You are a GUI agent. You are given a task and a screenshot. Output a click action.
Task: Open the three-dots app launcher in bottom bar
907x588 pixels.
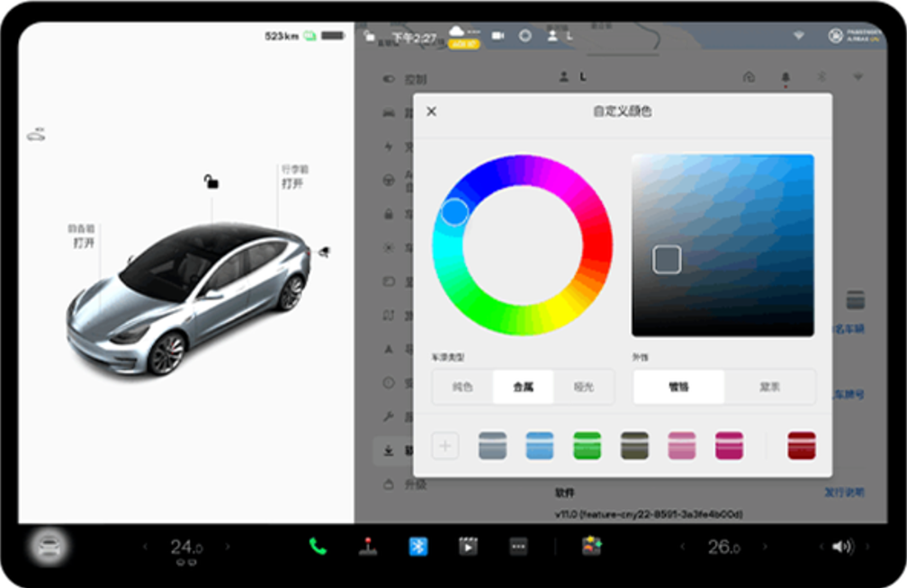coord(518,547)
